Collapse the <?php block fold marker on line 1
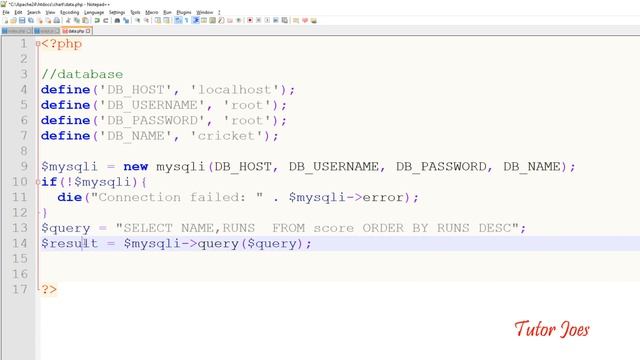640x360 pixels. 38,43
